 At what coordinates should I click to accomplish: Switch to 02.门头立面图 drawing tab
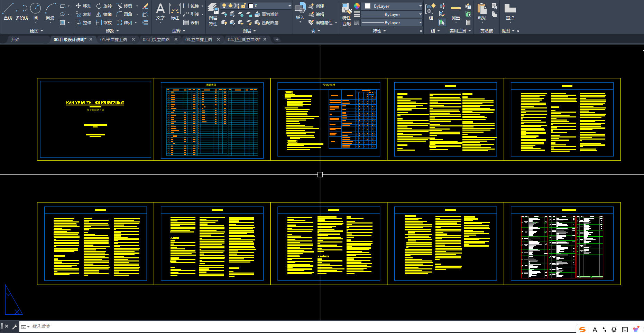click(156, 39)
